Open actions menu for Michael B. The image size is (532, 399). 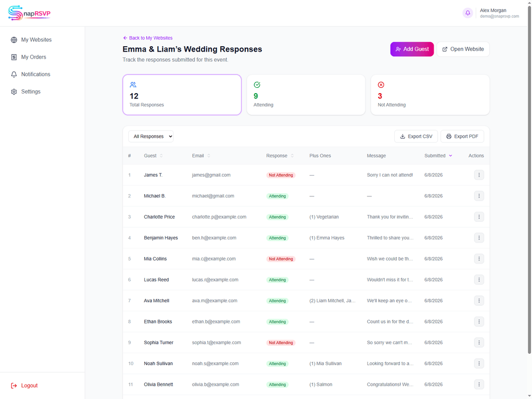click(479, 196)
